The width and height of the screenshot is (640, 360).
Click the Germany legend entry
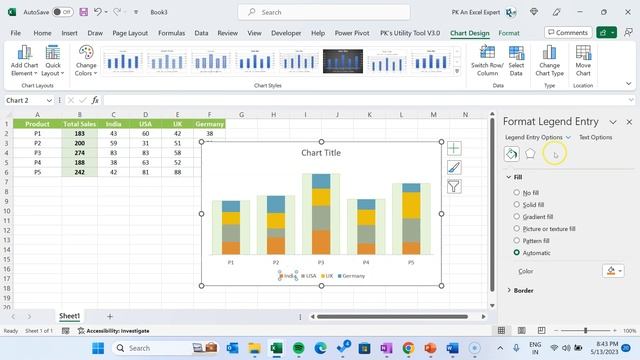pos(351,276)
